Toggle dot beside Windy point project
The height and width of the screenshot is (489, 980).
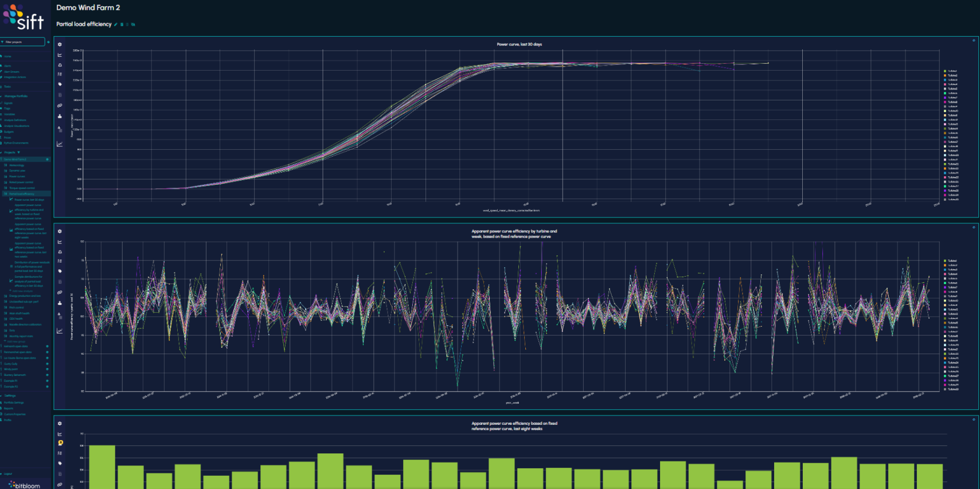click(47, 369)
